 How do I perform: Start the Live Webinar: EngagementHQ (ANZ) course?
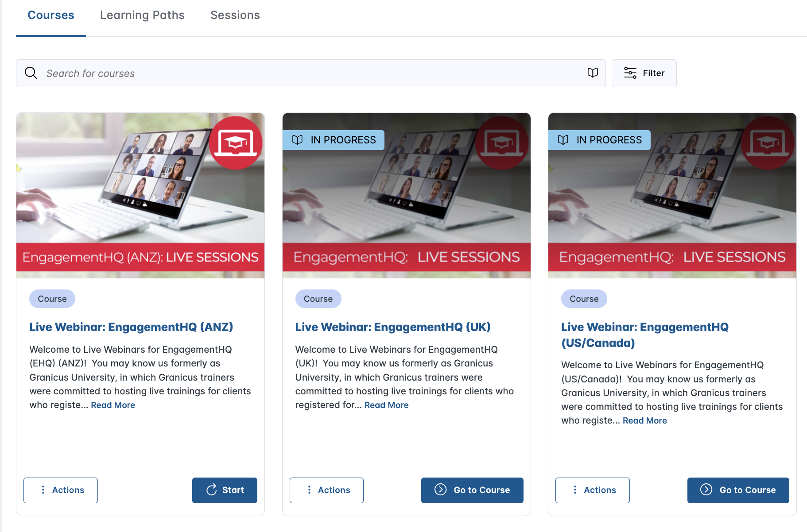[x=225, y=490]
